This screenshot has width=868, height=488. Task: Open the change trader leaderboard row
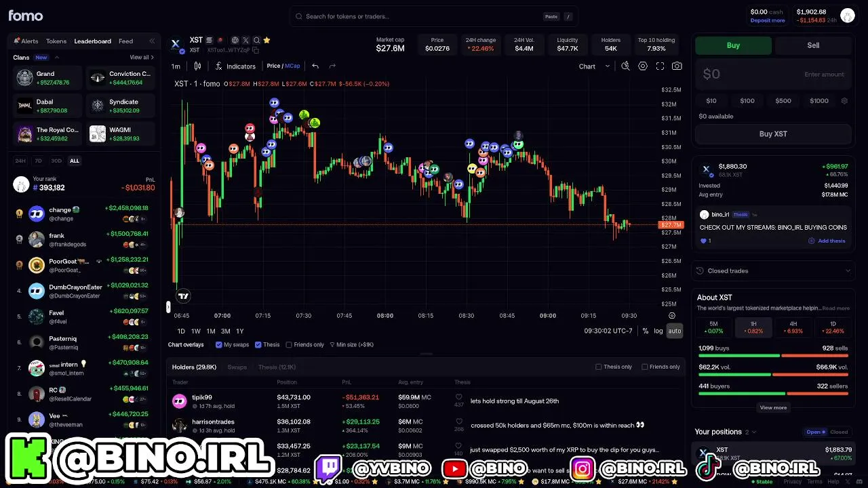84,213
